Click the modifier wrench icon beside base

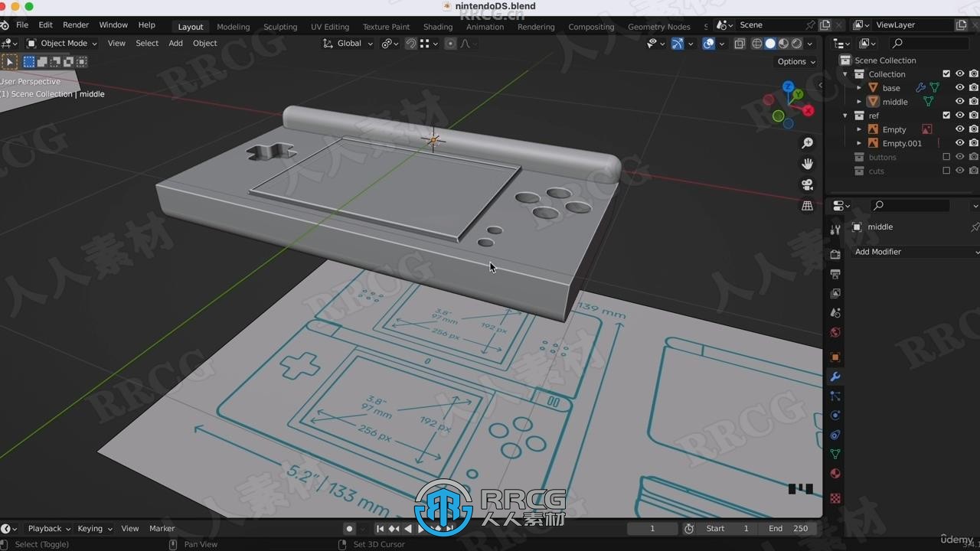[920, 88]
